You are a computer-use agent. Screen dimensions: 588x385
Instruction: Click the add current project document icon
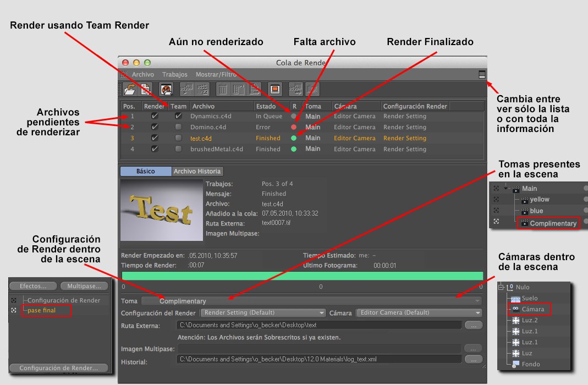[x=145, y=89]
